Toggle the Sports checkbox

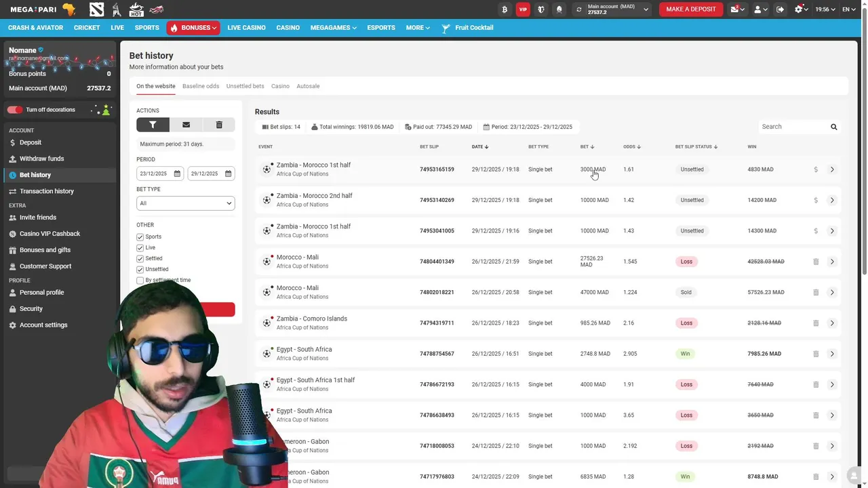tap(140, 237)
